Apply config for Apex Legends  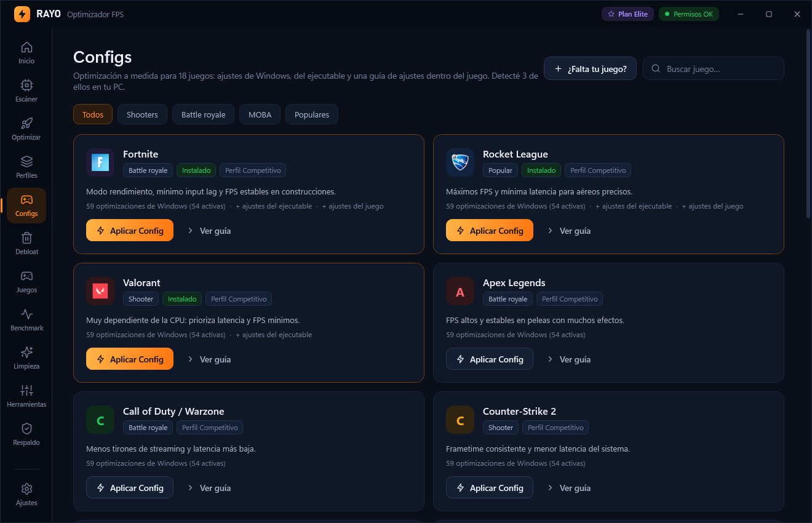490,359
